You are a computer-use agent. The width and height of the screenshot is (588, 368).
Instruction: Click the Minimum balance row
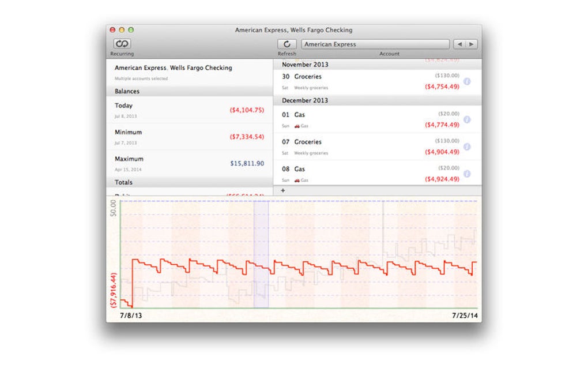tap(190, 137)
